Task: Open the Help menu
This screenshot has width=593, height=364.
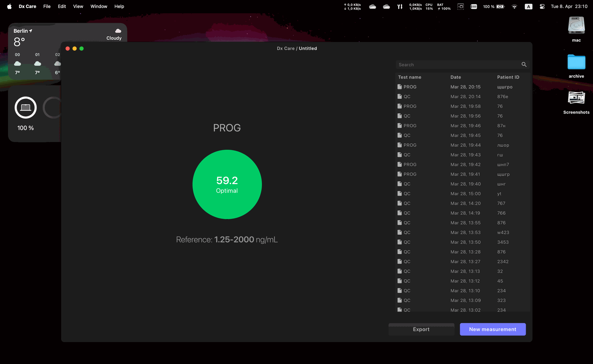Action: coord(119,6)
